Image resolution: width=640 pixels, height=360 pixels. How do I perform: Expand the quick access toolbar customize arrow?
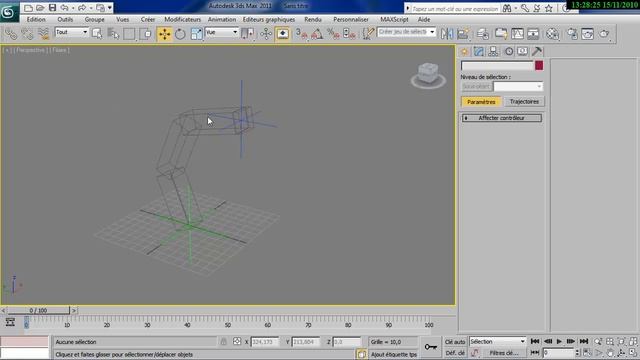[x=109, y=8]
